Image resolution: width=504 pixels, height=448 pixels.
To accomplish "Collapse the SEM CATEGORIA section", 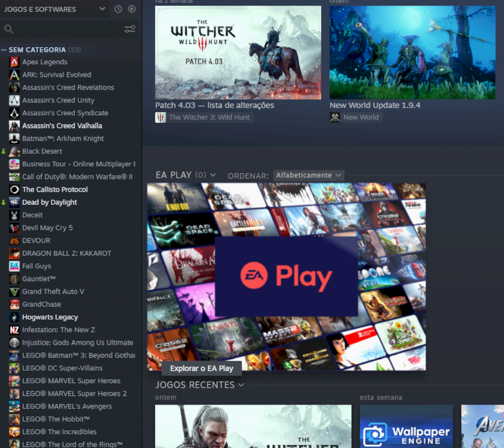I will pos(4,50).
